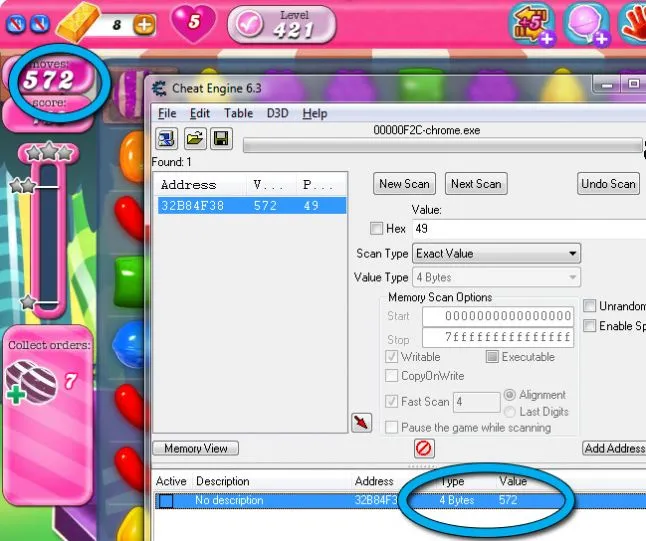Open the D3D menu

click(x=277, y=113)
